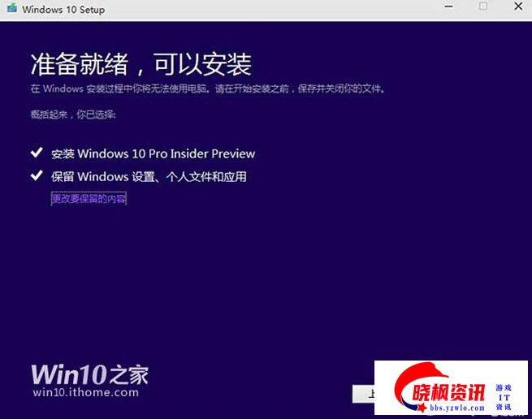Click the 概括起来，你已选择 summary line
Image resolution: width=532 pixels, height=419 pixels.
pos(73,114)
